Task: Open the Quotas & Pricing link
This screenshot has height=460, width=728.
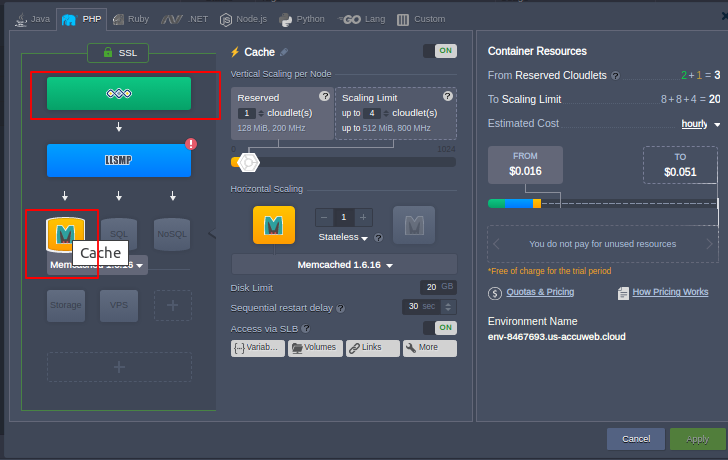Action: click(x=538, y=292)
